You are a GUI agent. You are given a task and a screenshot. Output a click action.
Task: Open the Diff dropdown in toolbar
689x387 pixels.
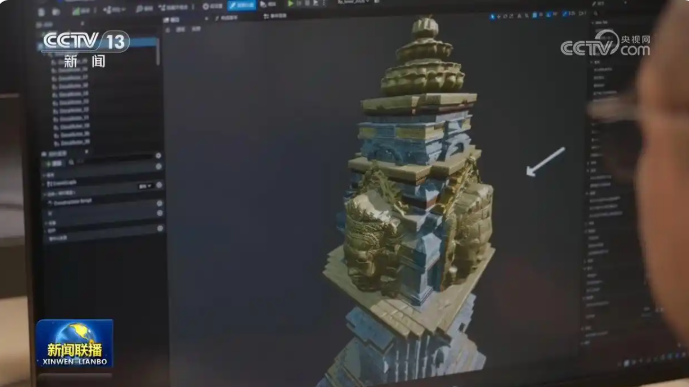pyautogui.click(x=114, y=10)
